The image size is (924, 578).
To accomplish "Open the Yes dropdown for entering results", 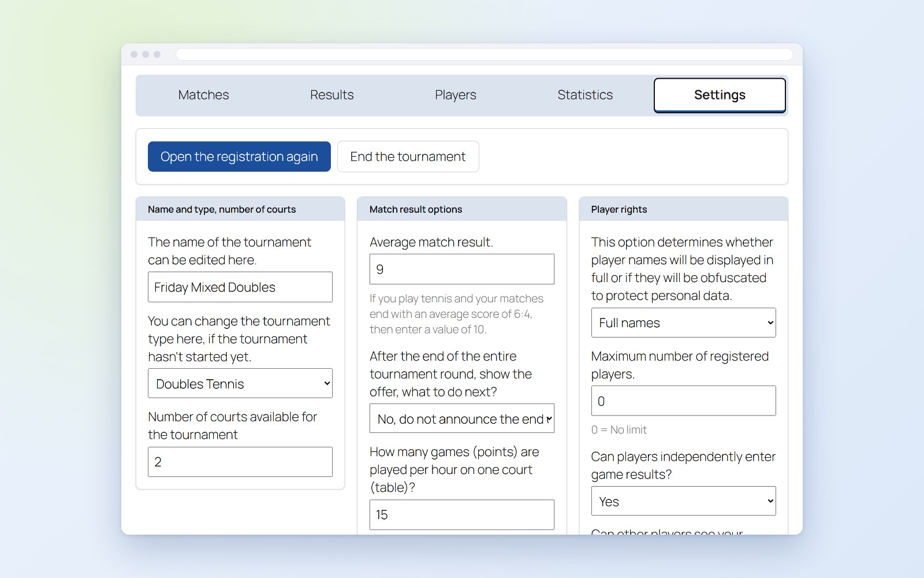I will 684,501.
